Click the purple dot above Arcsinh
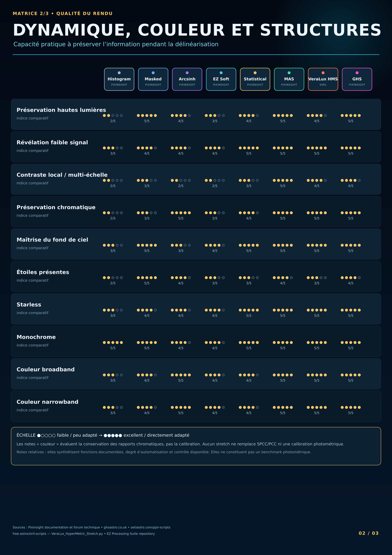392x555 pixels. pyautogui.click(x=187, y=73)
